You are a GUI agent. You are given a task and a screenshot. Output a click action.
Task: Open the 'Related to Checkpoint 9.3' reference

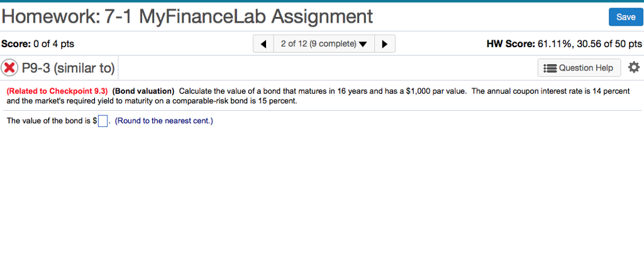coord(57,91)
